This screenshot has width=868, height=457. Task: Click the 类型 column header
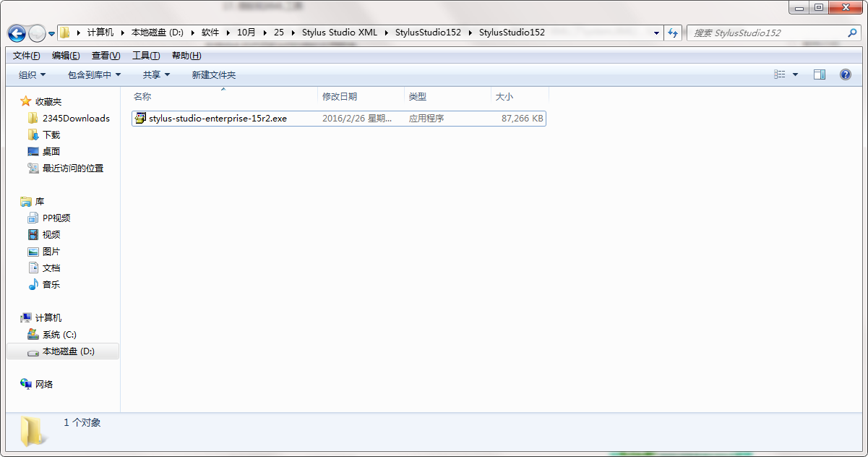[447, 96]
